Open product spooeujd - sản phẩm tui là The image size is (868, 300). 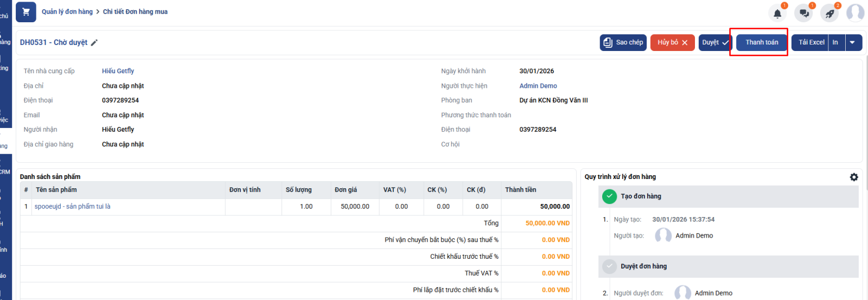point(73,207)
